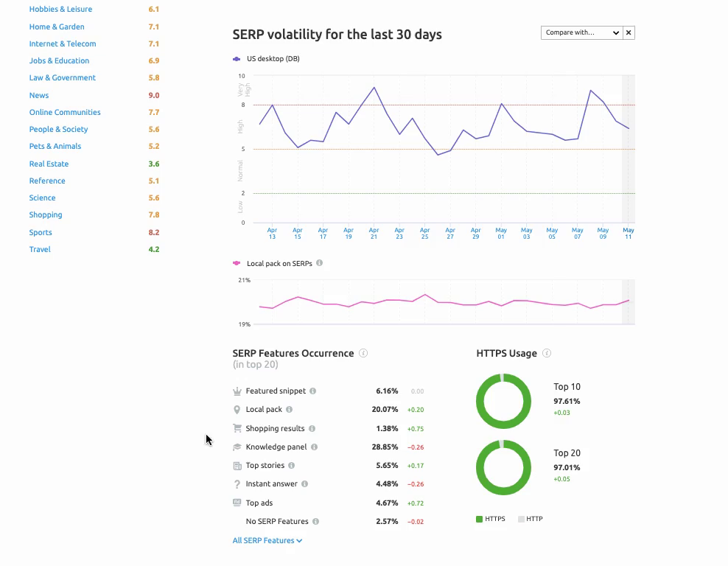Select the Real Estate category
728x566 pixels.
49,164
